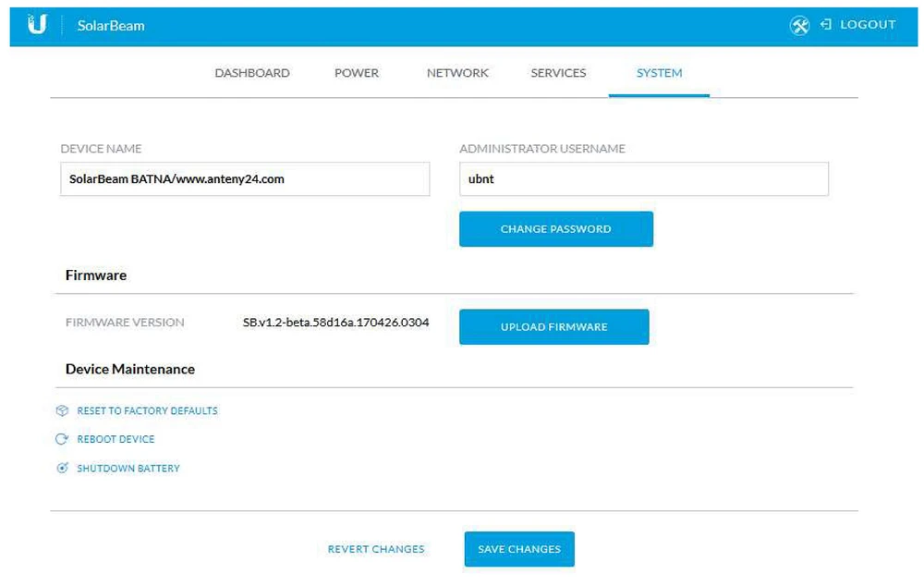
Task: Open the Power tab
Action: pos(356,72)
